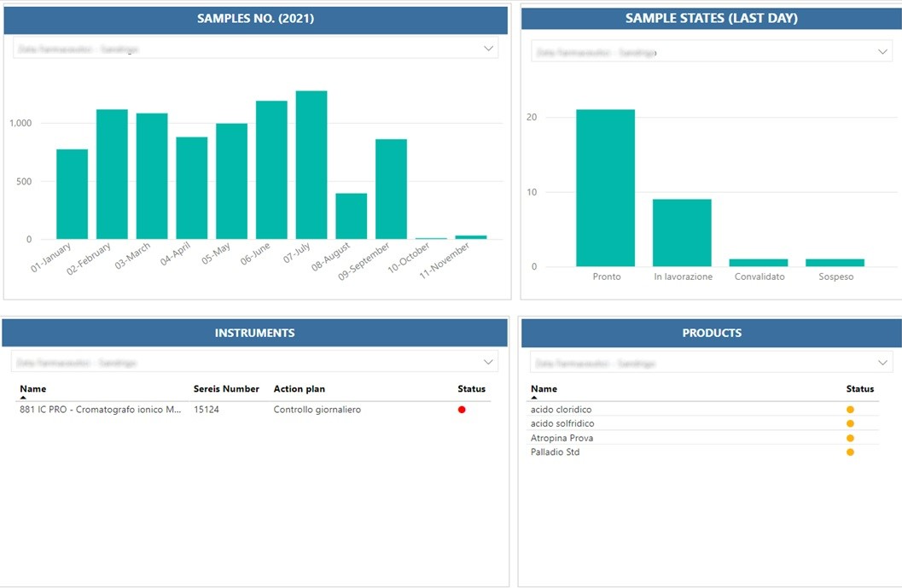
Task: Click orange status dot for acido solfridico
Action: tap(850, 424)
